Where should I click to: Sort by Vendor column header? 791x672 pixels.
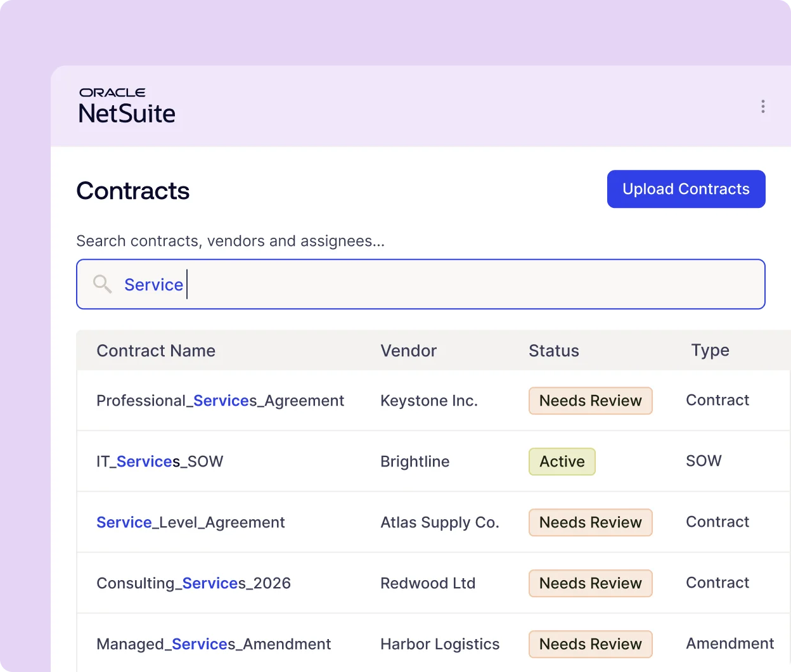coord(409,351)
